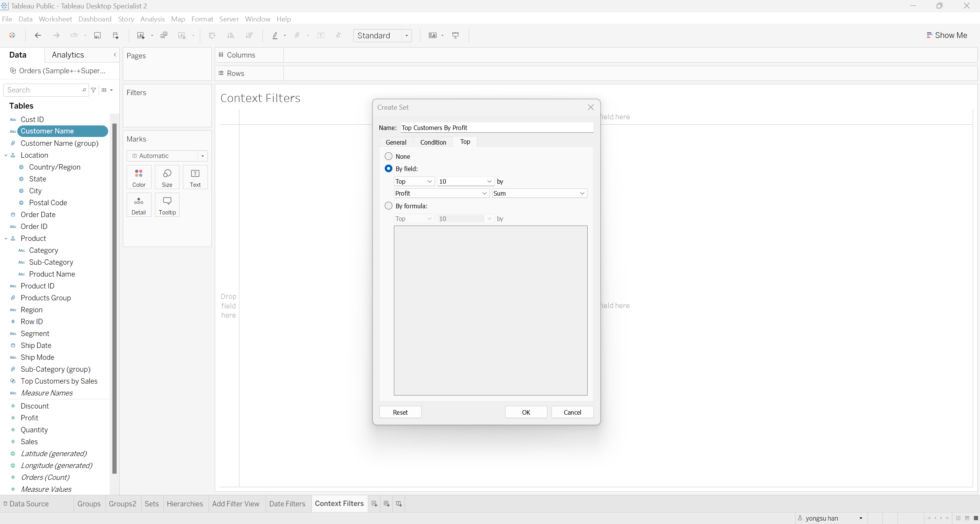Click the Undo back arrow
This screenshot has width=980, height=524.
point(38,35)
